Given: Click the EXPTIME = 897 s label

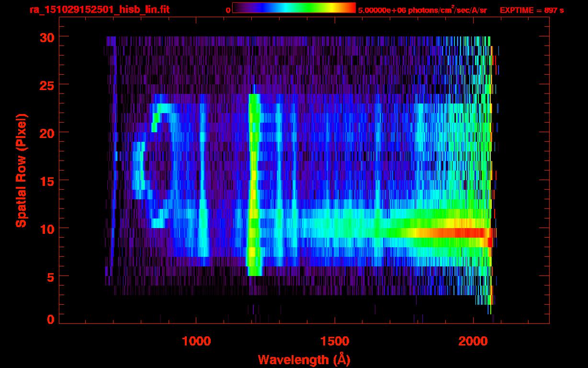Looking at the screenshot, I should tap(531, 10).
